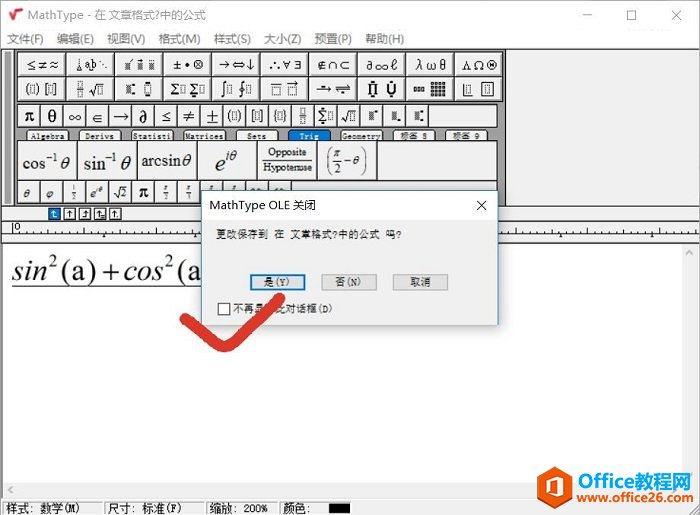Open the 文件(F) menu

(25, 39)
